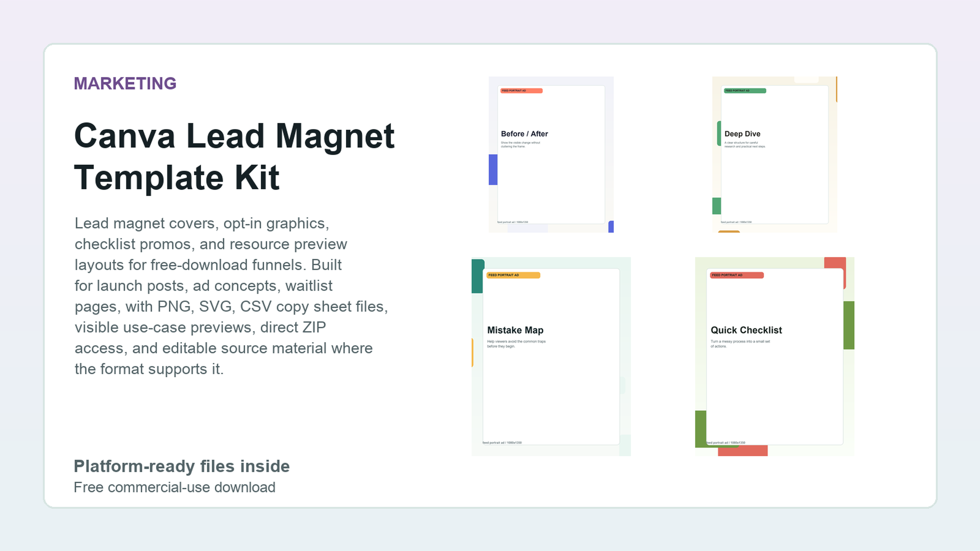Click the 'Free commercial-use download' text
The height and width of the screenshot is (551, 980).
tap(174, 487)
